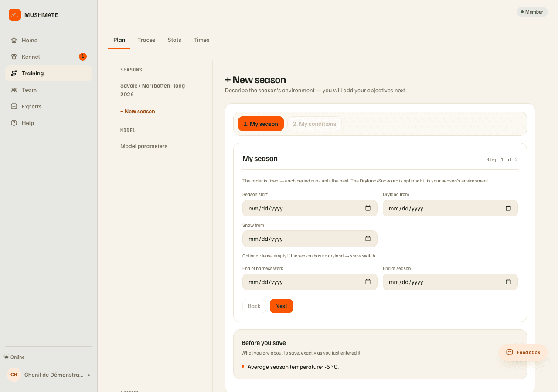Open calendar picker for End of season
This screenshot has height=392, width=558.
(508, 282)
